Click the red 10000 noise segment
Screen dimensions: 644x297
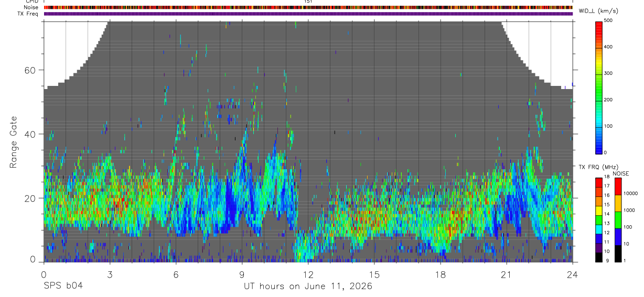[x=618, y=186]
